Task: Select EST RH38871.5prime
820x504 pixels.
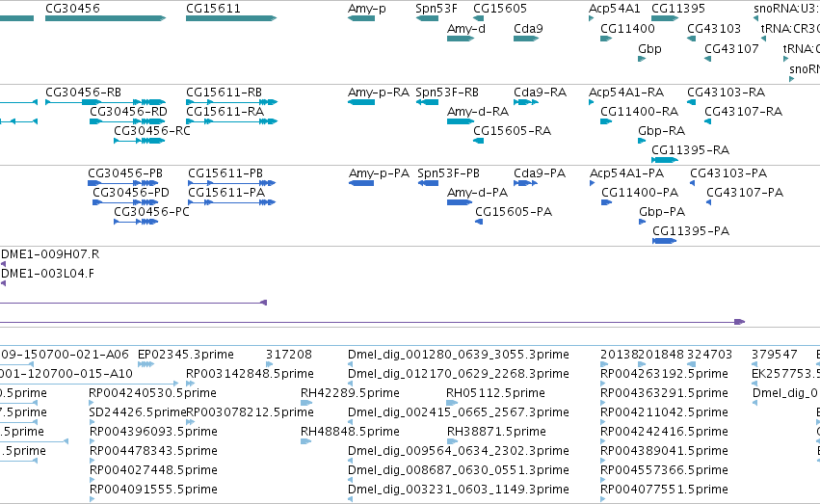Action: [496, 433]
